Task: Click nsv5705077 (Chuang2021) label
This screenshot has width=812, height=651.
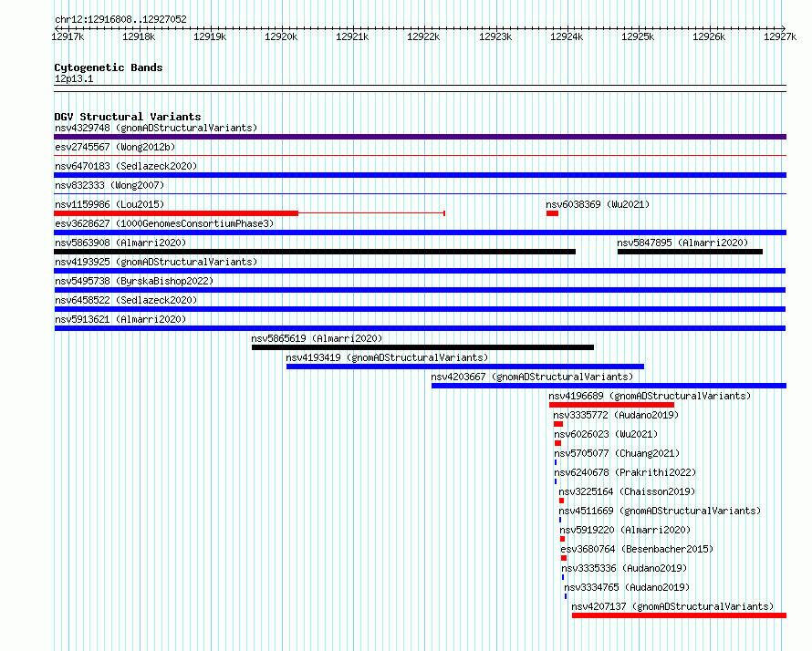Action: [617, 453]
